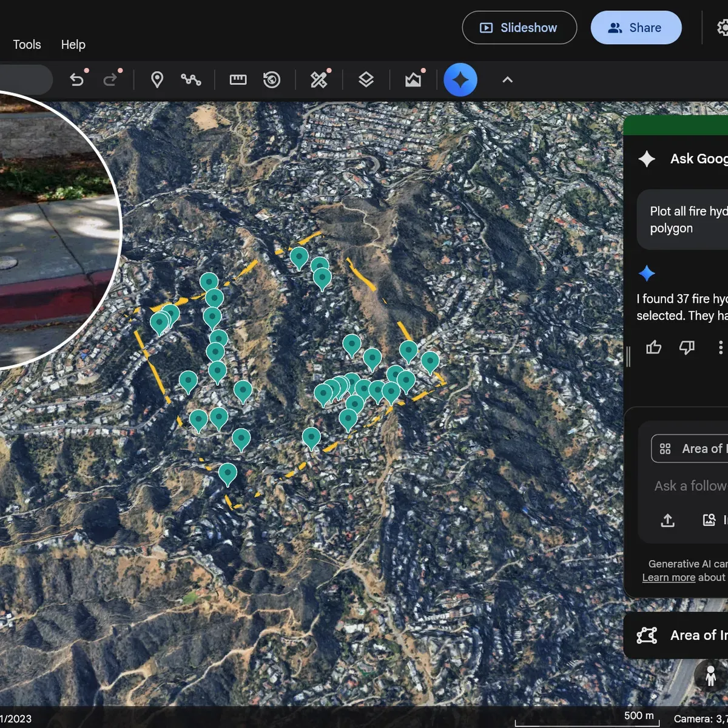
Task: Open the Map style layers picker
Action: click(x=366, y=79)
